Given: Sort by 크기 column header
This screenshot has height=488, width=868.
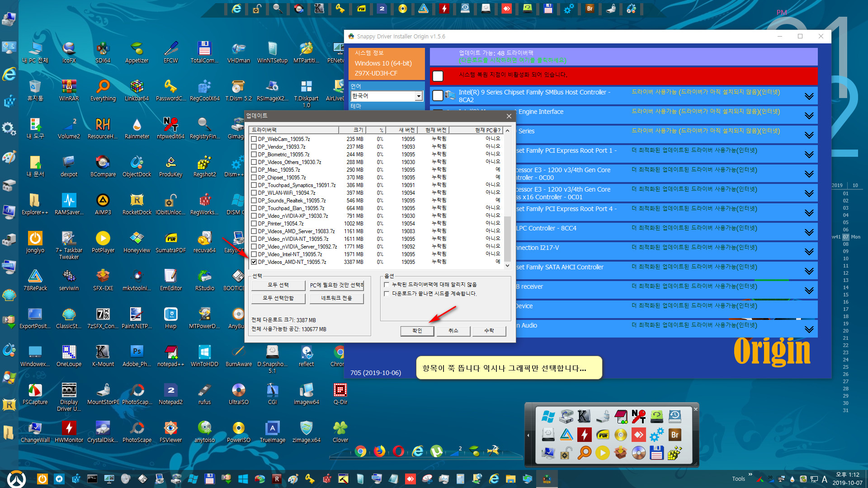Looking at the screenshot, I should pos(352,130).
